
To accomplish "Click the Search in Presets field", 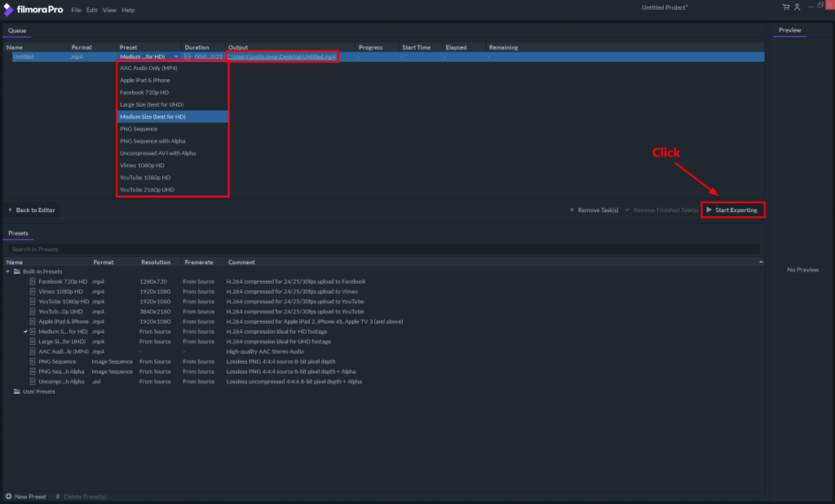I will 383,250.
